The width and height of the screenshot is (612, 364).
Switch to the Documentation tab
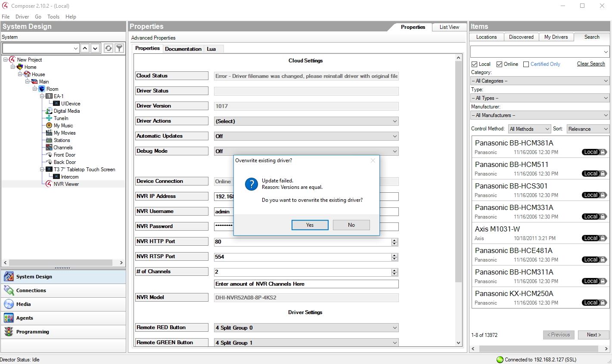coord(183,49)
